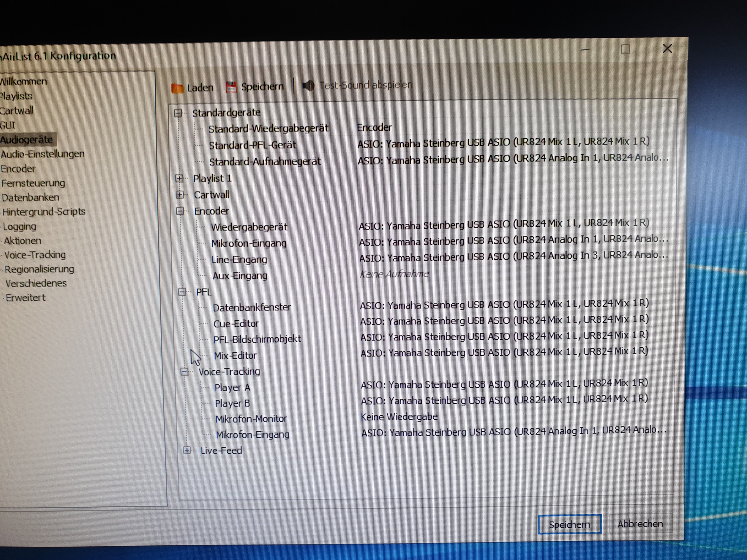Click the Analog In 3 device value

pyautogui.click(x=513, y=256)
